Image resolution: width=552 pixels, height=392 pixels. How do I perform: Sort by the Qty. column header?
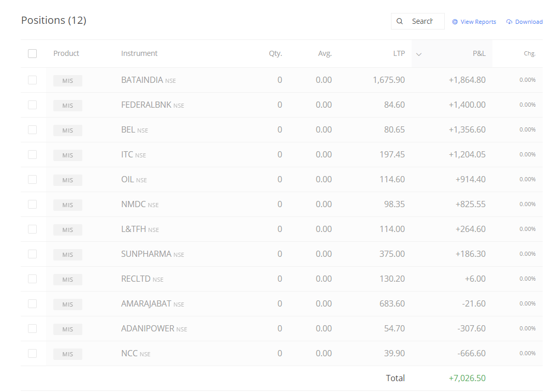point(275,53)
